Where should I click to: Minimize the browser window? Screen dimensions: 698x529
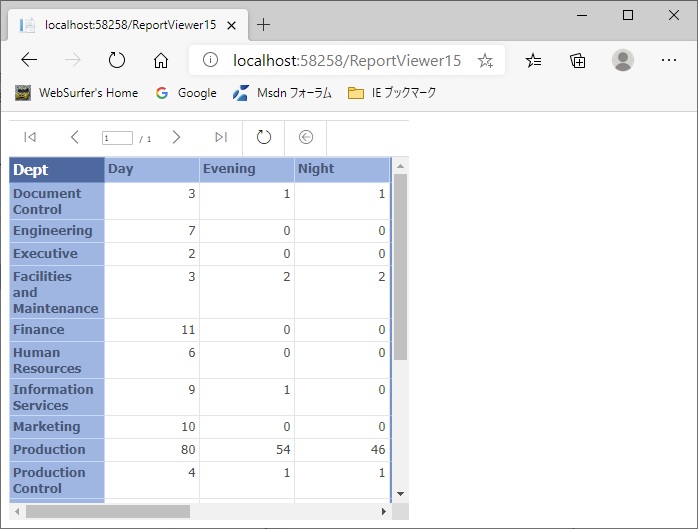pyautogui.click(x=582, y=15)
